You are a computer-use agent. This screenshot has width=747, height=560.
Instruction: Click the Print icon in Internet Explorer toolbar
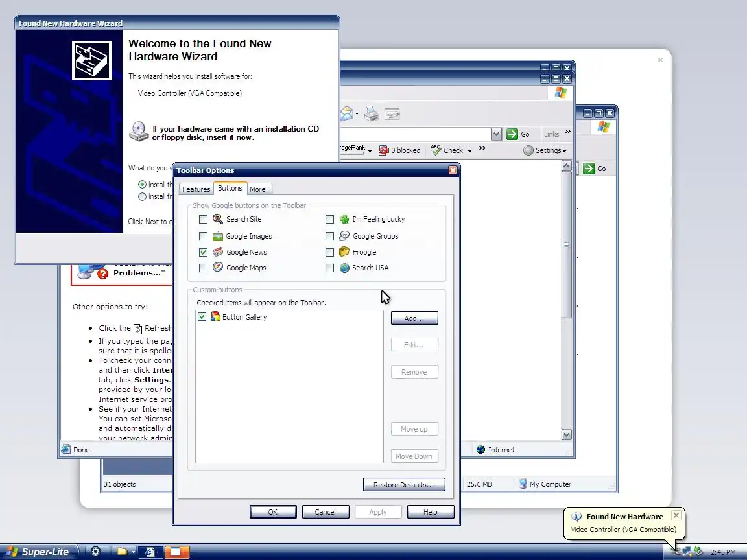coord(372,114)
